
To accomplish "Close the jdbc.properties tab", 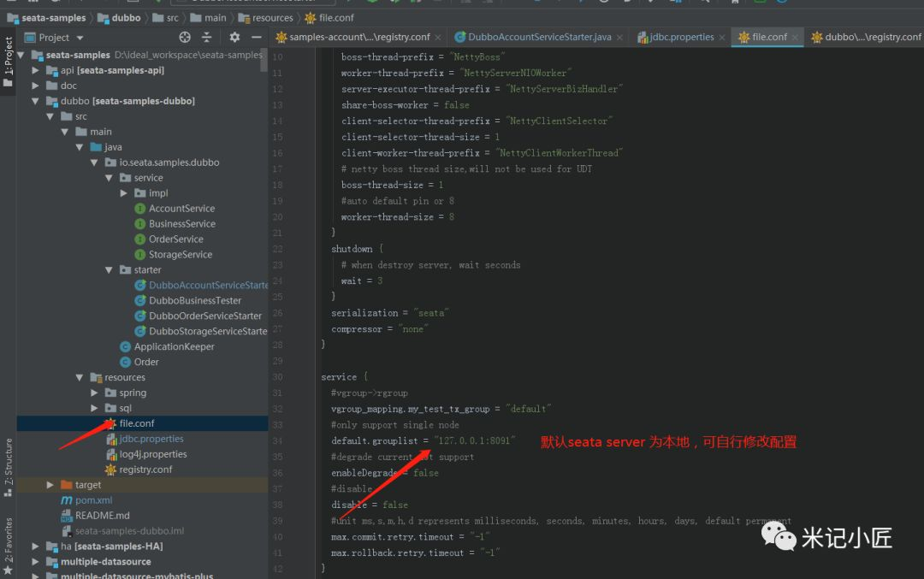I will (722, 38).
